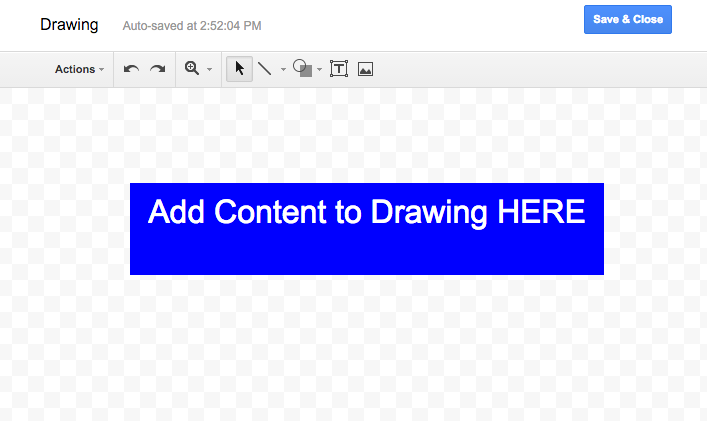
Task: Activate the Select arrow cursor tool
Action: coord(240,69)
